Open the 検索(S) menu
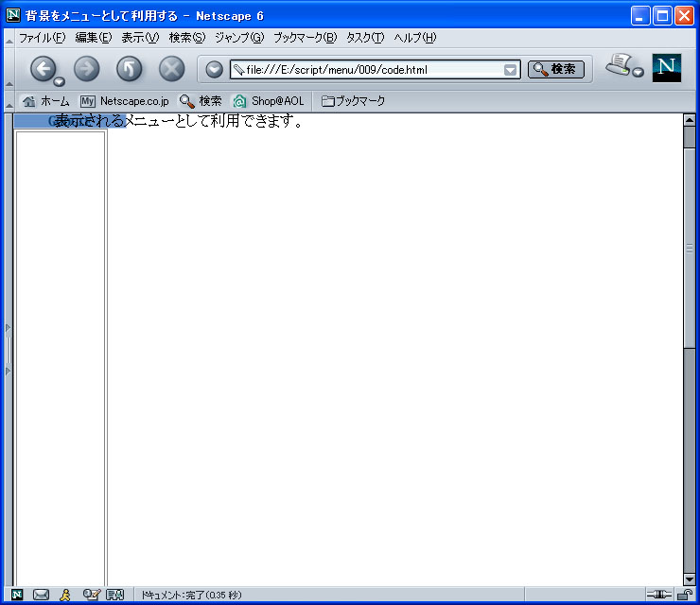The width and height of the screenshot is (700, 605). (x=187, y=38)
